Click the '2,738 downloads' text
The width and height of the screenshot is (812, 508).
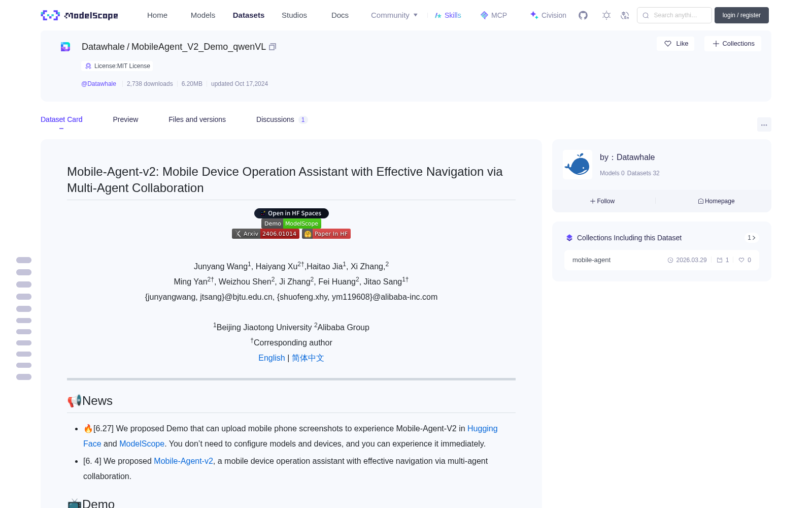[x=150, y=84]
